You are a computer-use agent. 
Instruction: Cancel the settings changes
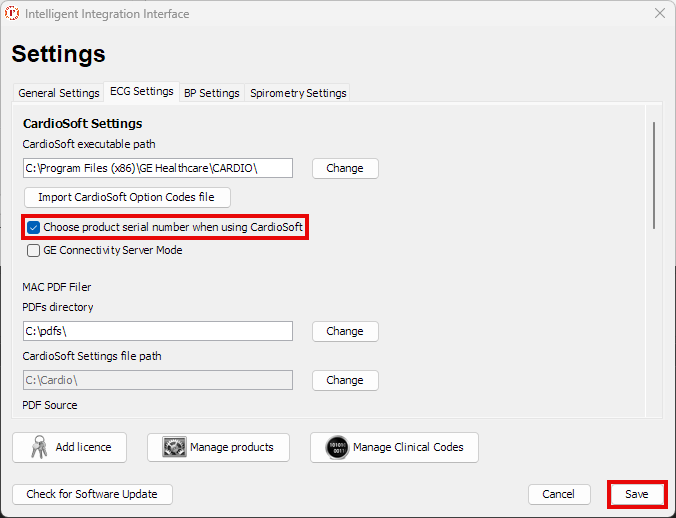[x=558, y=494]
